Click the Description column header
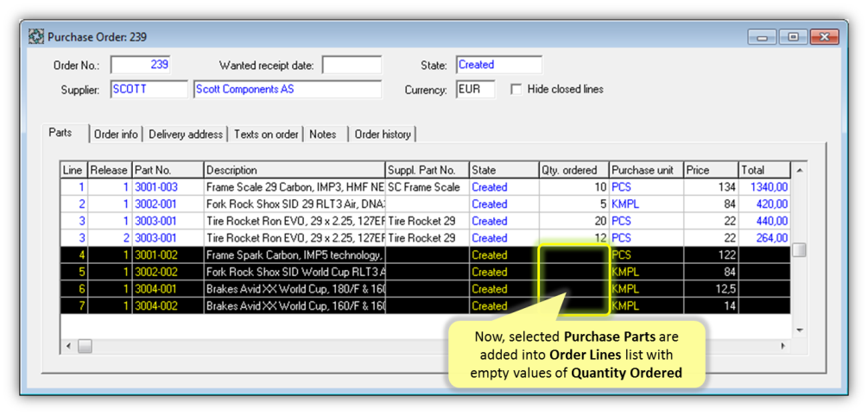This screenshot has width=868, height=415. 295,170
